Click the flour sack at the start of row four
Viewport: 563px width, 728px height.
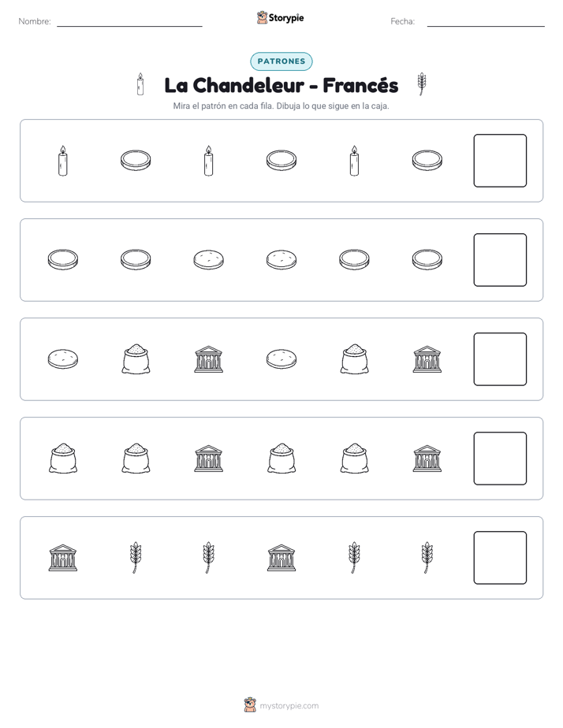tap(63, 459)
